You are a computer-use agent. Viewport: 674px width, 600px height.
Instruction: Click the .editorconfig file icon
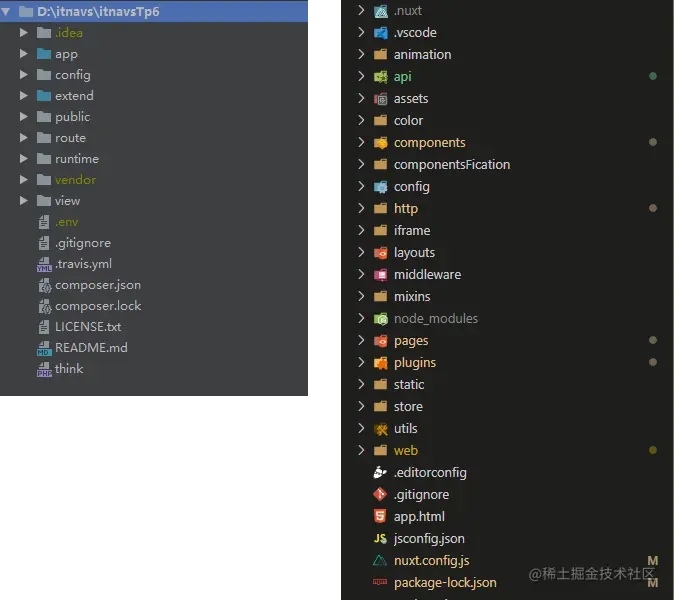[380, 472]
